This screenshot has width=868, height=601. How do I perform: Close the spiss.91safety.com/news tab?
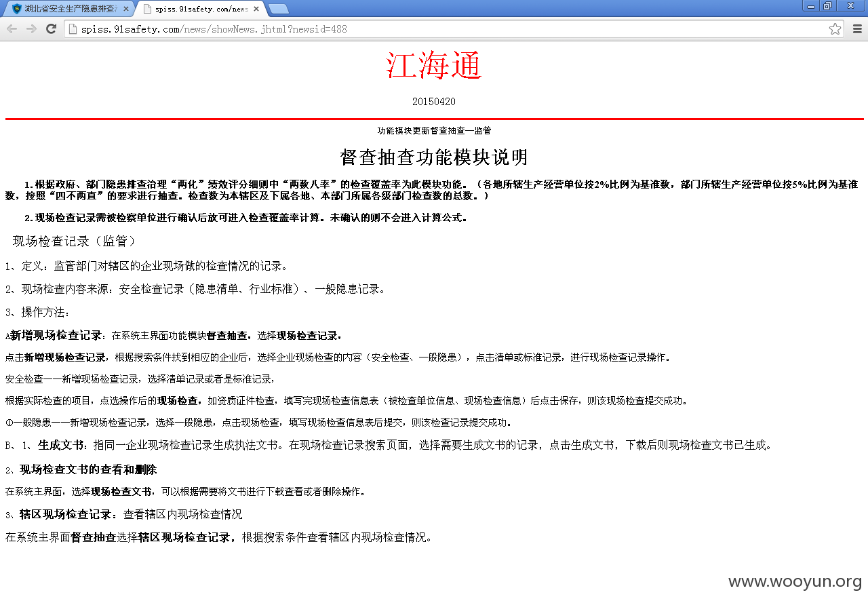click(256, 9)
